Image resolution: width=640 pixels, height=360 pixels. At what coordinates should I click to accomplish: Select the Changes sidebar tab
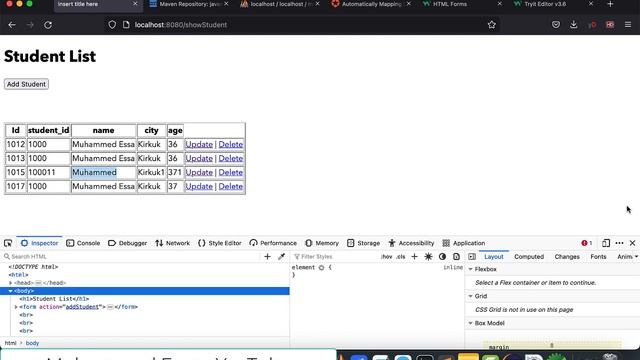[x=567, y=257]
